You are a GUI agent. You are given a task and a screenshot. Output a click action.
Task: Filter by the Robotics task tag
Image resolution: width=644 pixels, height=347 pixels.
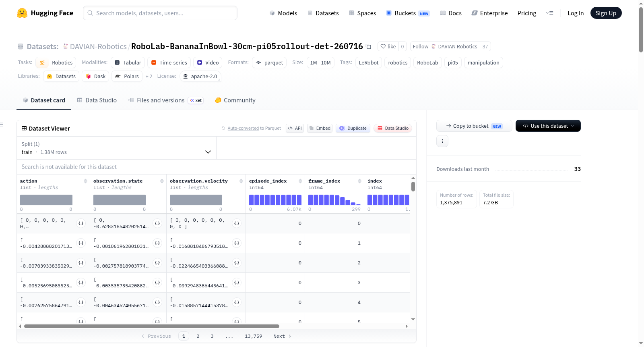[56, 62]
